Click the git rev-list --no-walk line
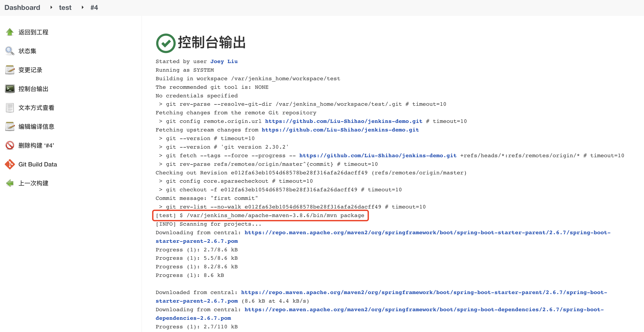Viewport: 644px width, 332px height. pyautogui.click(x=292, y=207)
